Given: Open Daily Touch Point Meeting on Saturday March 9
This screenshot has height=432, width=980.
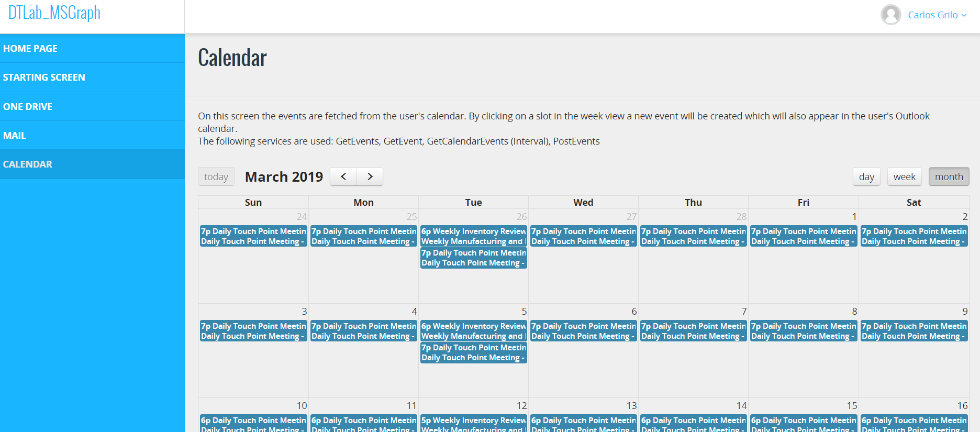Looking at the screenshot, I should point(914,331).
